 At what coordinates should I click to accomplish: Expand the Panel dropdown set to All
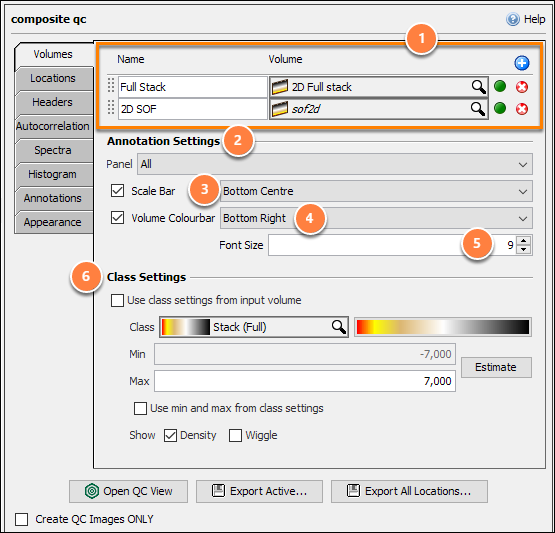334,164
